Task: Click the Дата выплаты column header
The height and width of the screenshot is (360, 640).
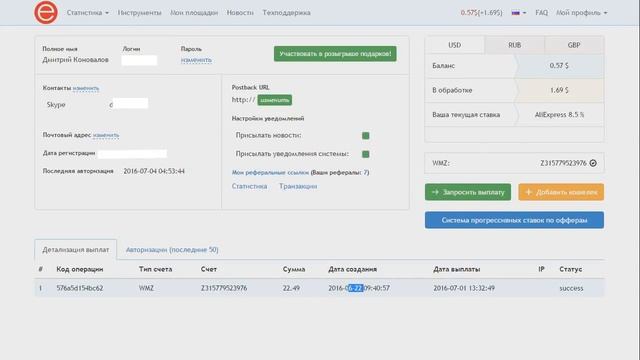Action: coord(457,269)
